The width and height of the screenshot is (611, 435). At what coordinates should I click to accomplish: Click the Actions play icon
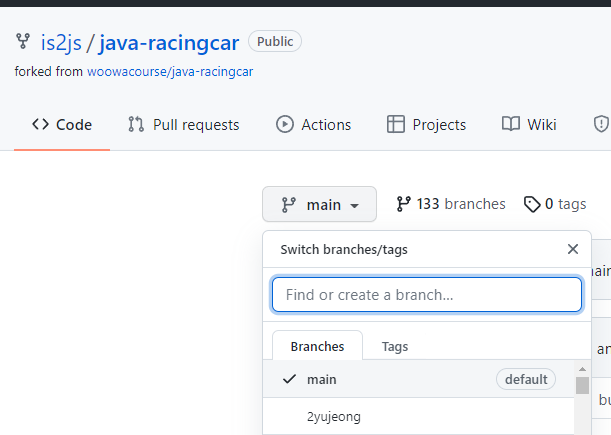[x=285, y=124]
